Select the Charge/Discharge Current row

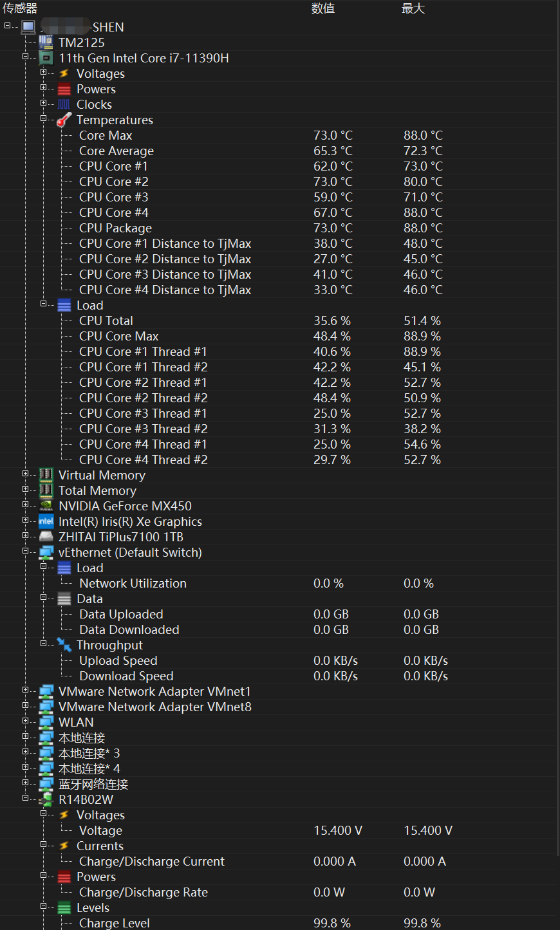pos(278,861)
